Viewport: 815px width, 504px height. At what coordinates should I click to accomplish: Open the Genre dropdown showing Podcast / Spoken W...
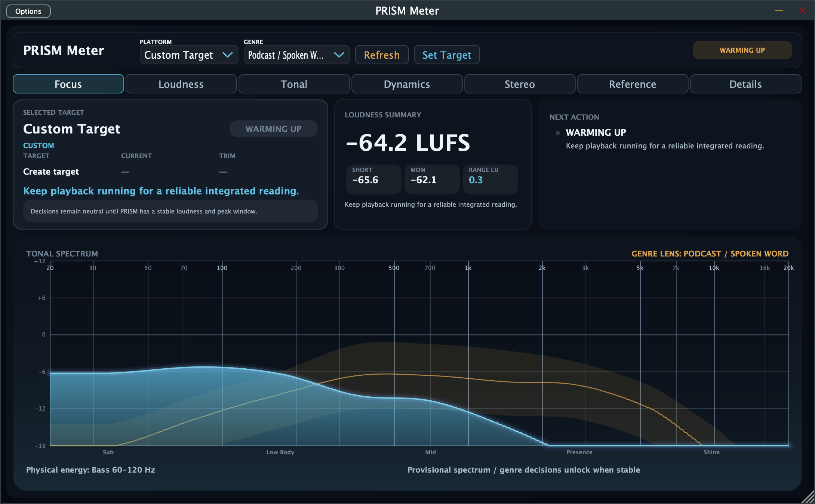[296, 55]
